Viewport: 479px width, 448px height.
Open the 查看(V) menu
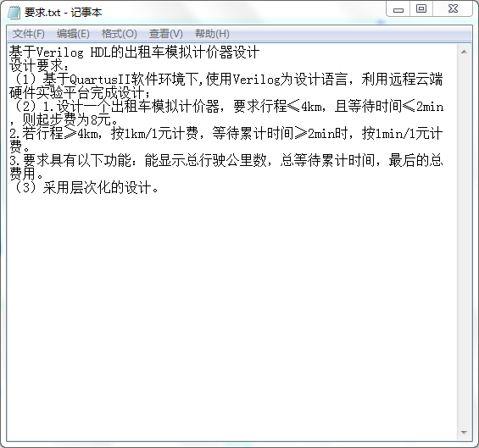(x=166, y=34)
